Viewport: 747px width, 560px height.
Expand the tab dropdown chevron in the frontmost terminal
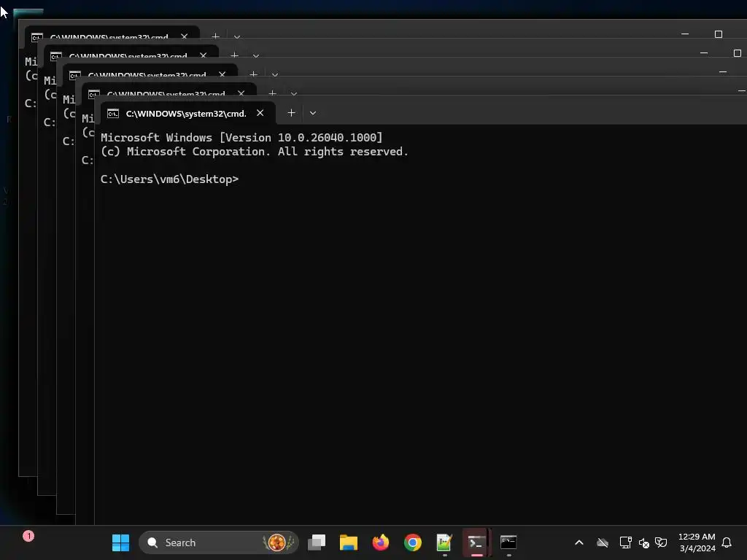[312, 113]
